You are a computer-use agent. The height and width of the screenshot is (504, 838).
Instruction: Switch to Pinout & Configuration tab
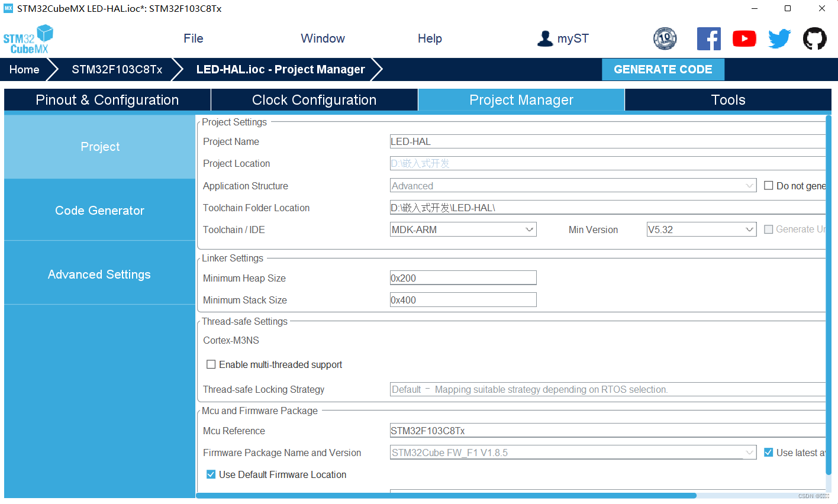coord(107,100)
